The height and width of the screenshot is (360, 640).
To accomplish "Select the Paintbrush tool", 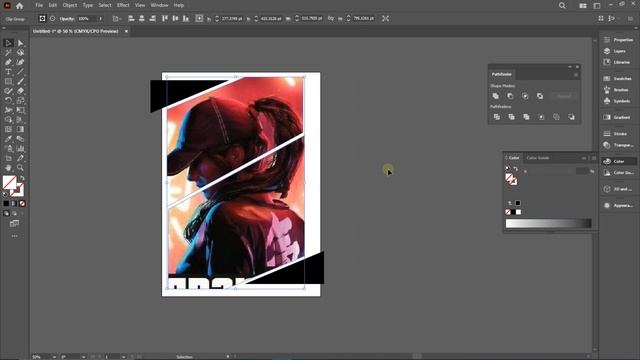I will tap(20, 81).
